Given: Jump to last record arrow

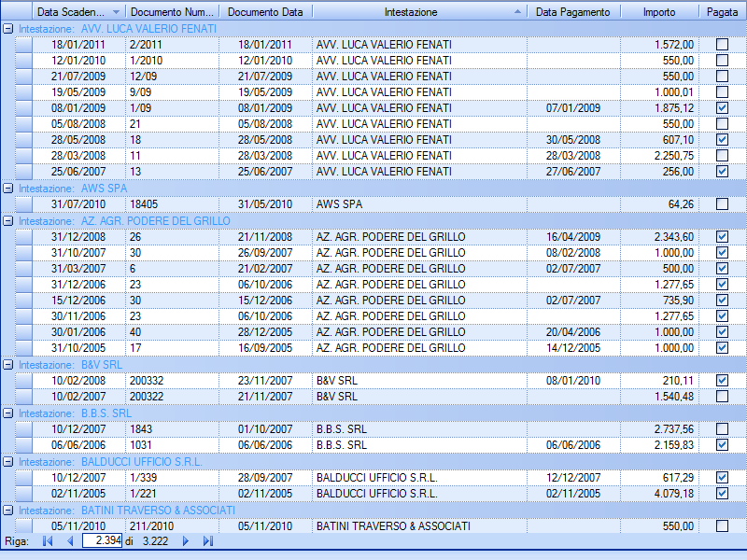Looking at the screenshot, I should (208, 541).
